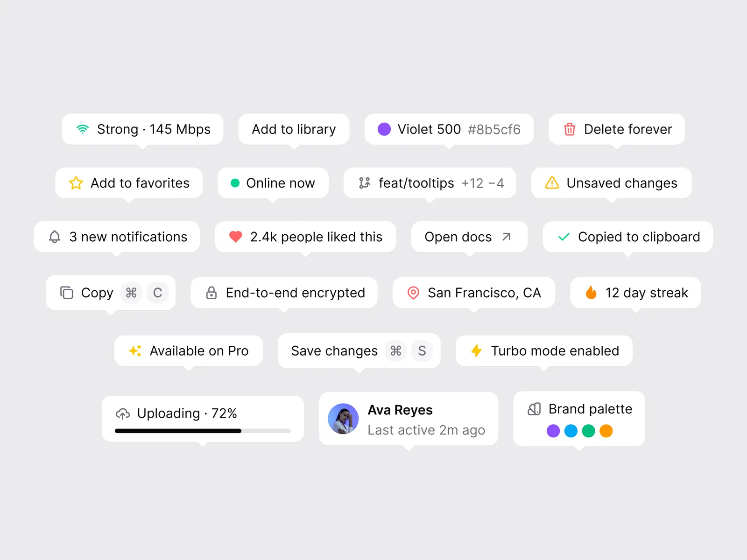This screenshot has height=560, width=747.
Task: Click the yellow star favorites icon
Action: pyautogui.click(x=76, y=183)
